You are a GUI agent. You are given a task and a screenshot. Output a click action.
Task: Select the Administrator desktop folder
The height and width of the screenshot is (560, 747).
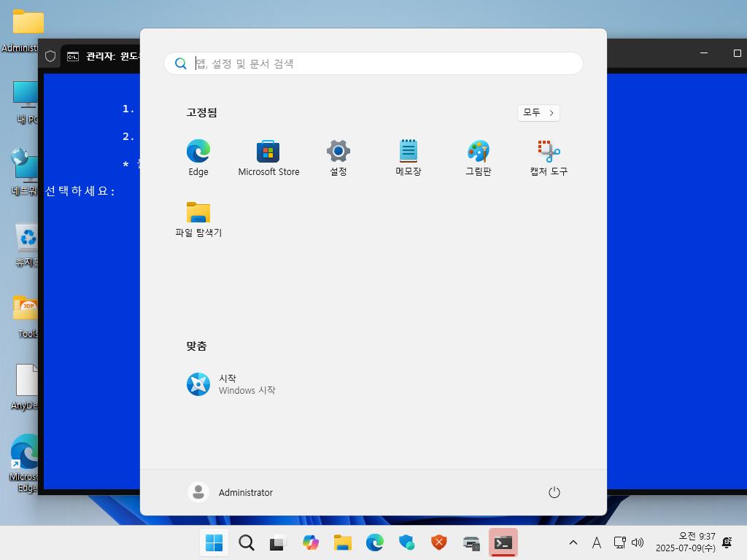pyautogui.click(x=20, y=29)
